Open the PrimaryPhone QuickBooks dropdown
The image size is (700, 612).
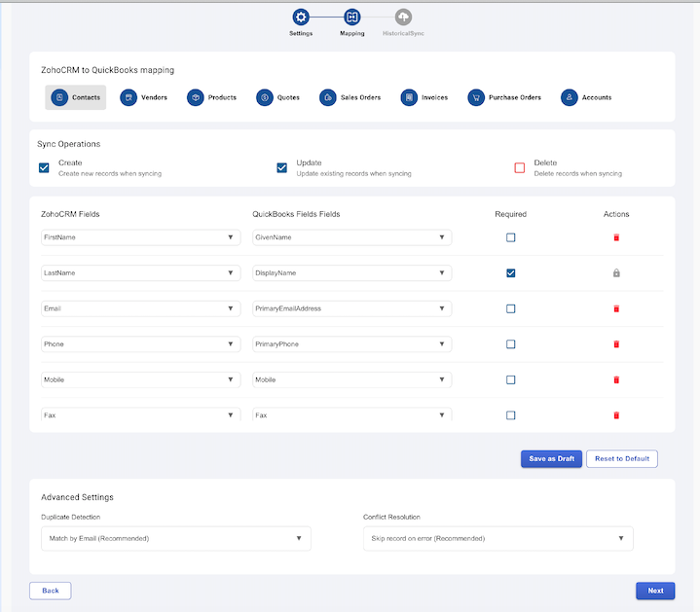pos(351,343)
